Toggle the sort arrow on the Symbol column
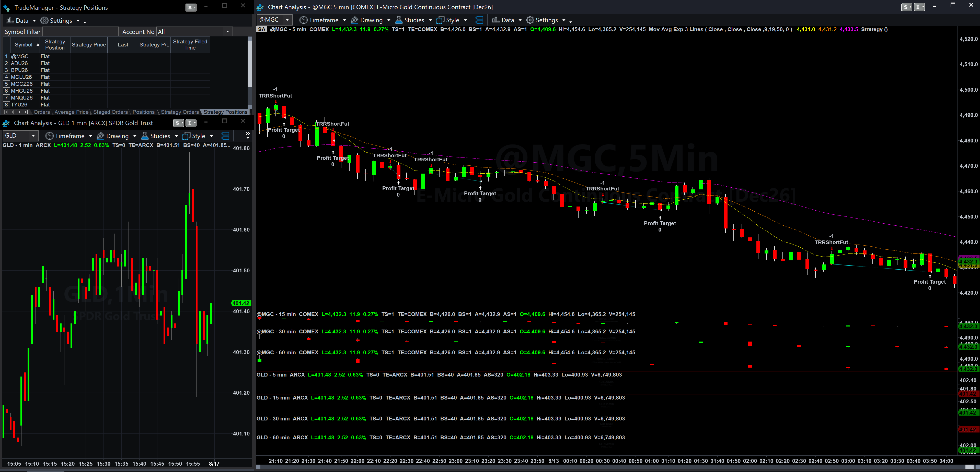Viewport: 980px width, 472px height. click(x=38, y=44)
